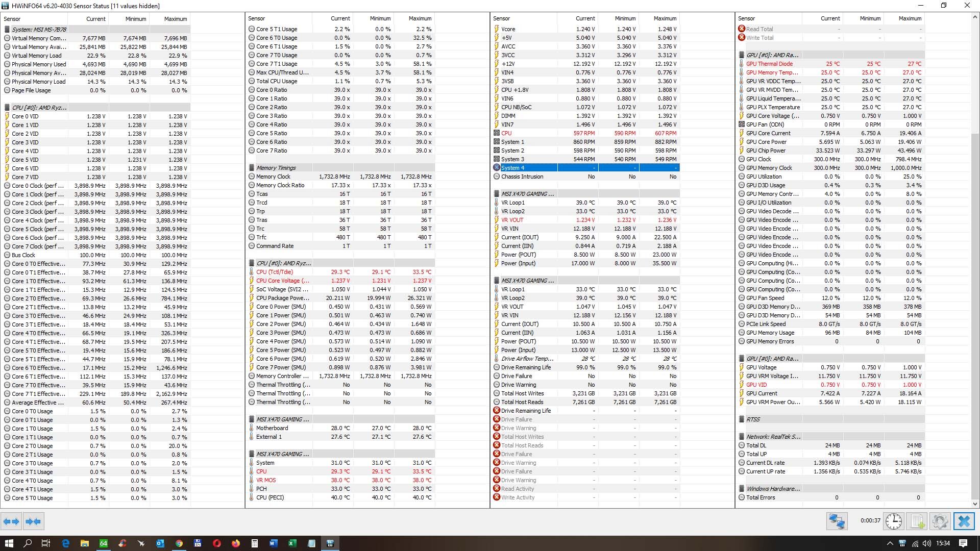The image size is (980, 551).
Task: Click the expand columns arrows button
Action: coord(11,521)
